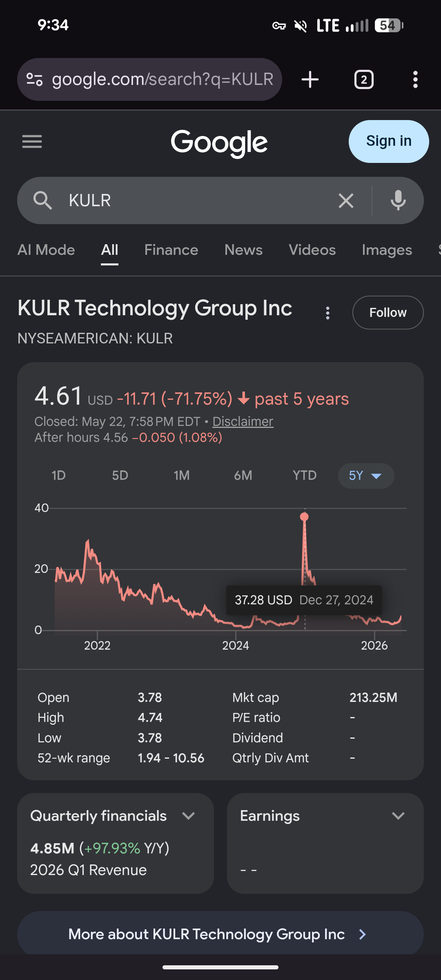
Task: Switch to the Finance tab
Action: [x=171, y=250]
